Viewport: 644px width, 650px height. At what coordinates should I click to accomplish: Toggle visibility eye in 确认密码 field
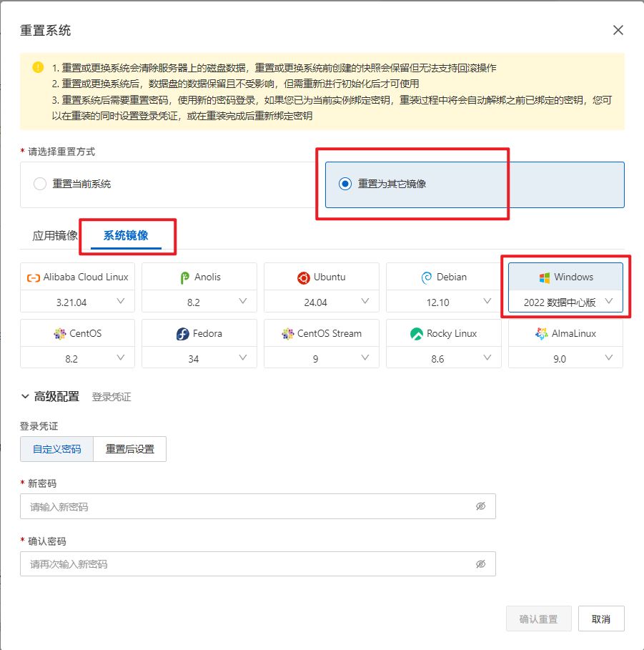point(481,563)
